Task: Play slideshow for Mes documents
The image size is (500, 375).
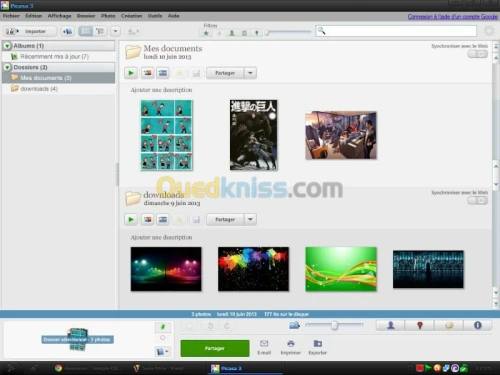Action: 131,73
